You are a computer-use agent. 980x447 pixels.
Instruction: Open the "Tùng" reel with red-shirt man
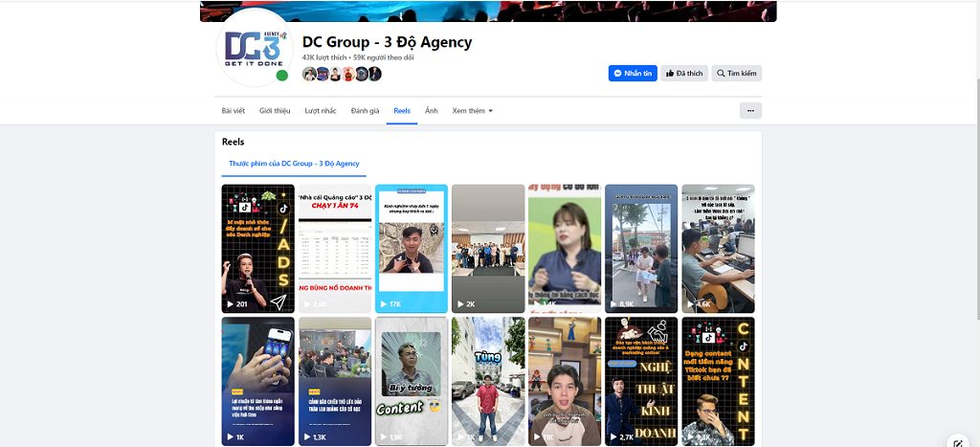488,381
